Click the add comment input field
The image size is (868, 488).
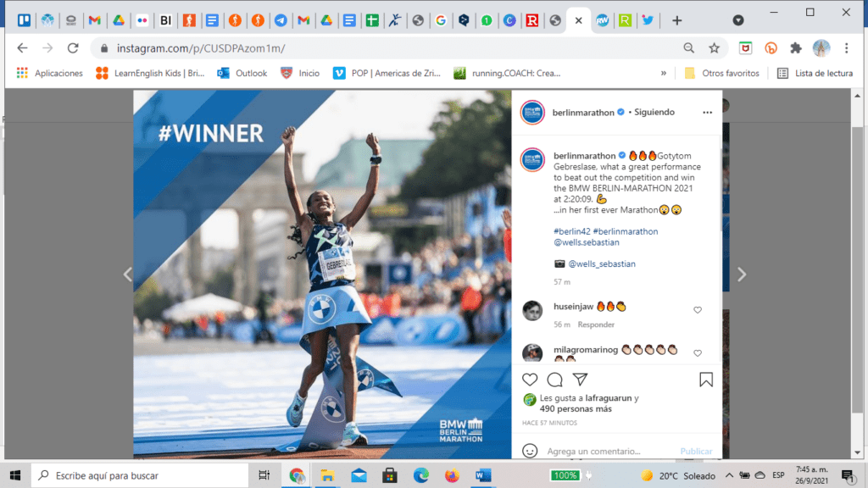point(606,452)
